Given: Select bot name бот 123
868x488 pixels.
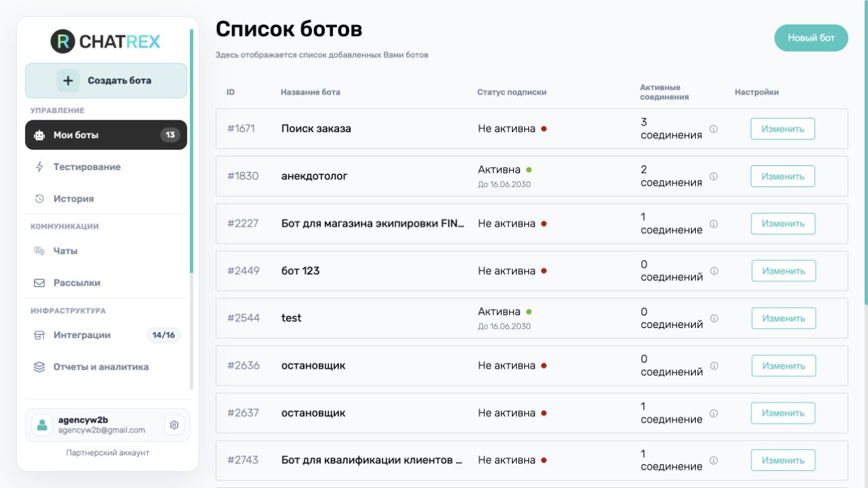Looking at the screenshot, I should (x=300, y=271).
